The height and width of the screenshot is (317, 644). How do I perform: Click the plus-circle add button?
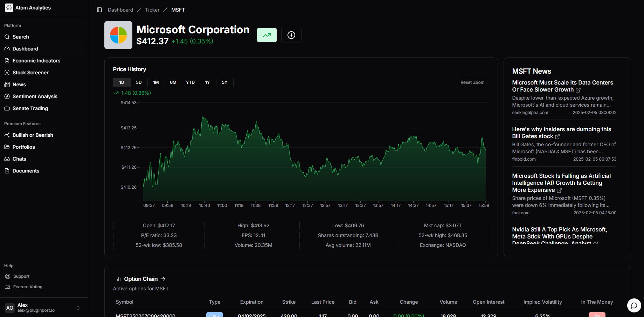[x=291, y=35]
